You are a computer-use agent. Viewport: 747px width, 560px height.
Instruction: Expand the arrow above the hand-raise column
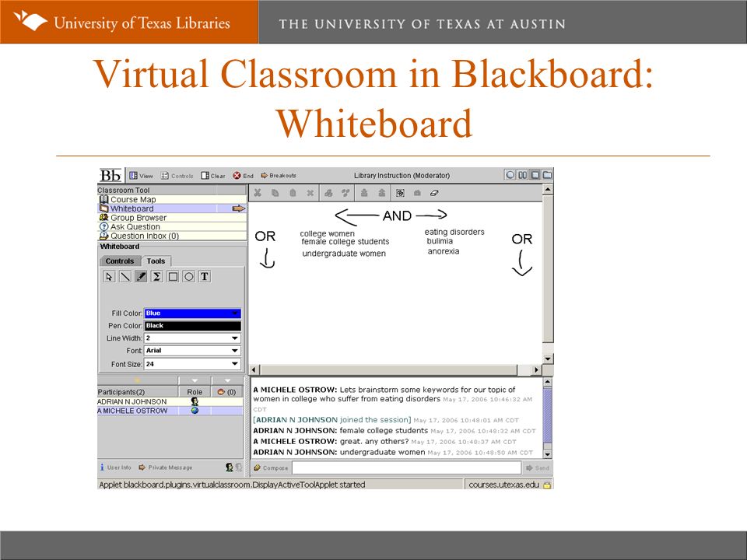click(227, 380)
